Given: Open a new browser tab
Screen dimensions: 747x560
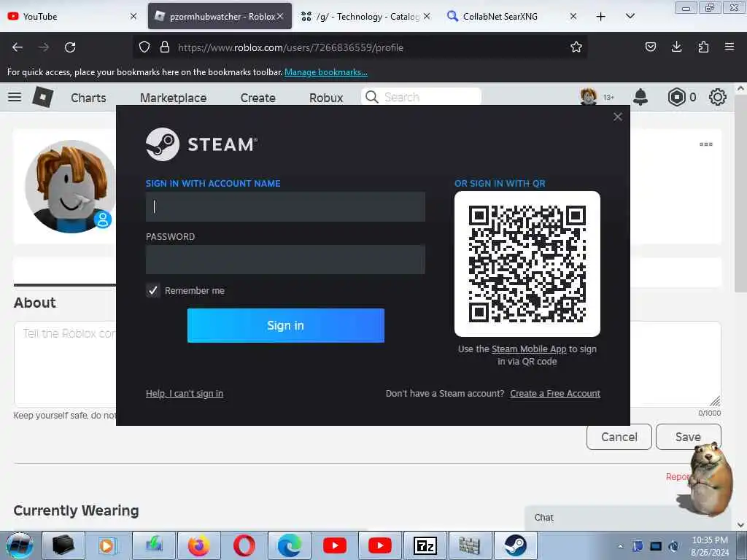Looking at the screenshot, I should point(601,17).
